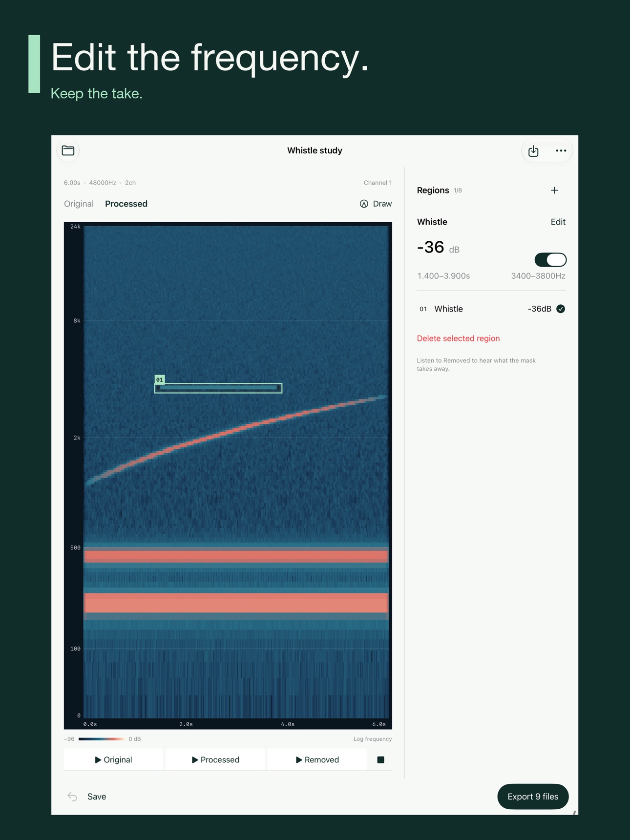Play the Original audio
630x840 pixels.
click(113, 759)
